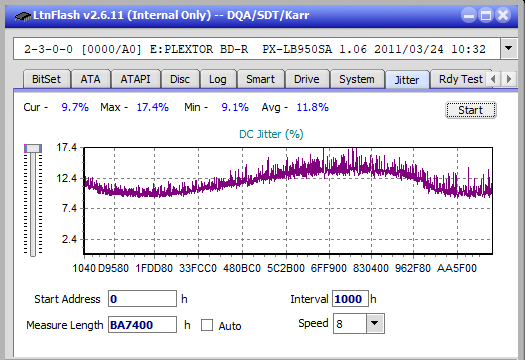The width and height of the screenshot is (525, 360).
Task: Click the Cur value 9.7%
Action: point(75,107)
